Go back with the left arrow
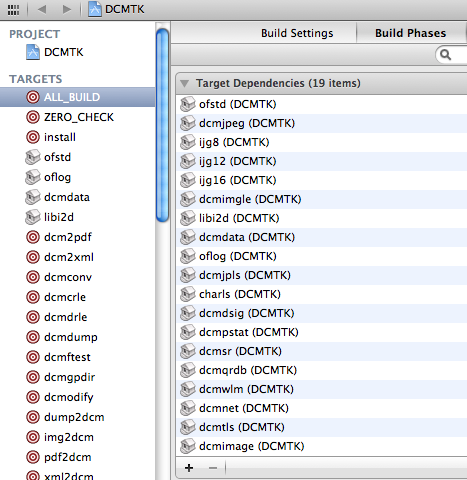The width and height of the screenshot is (467, 480). pyautogui.click(x=42, y=9)
